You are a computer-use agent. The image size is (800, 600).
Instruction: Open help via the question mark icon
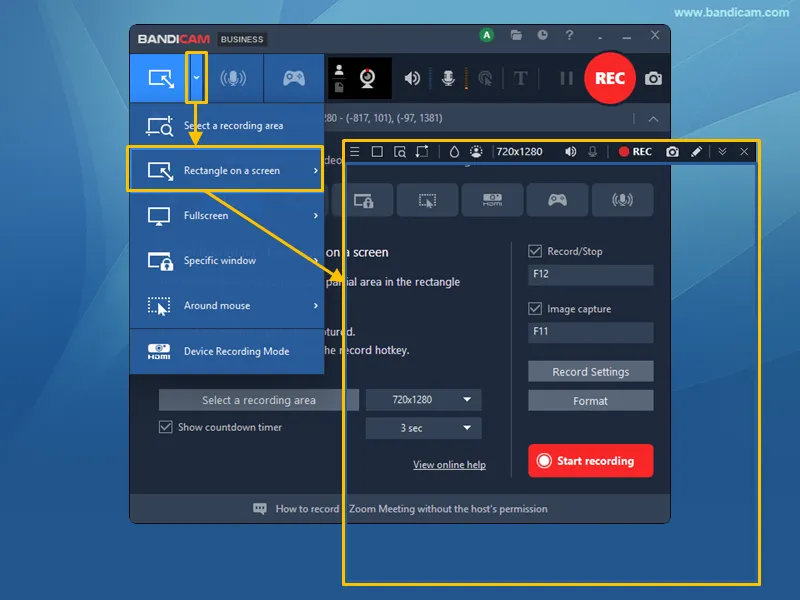point(569,35)
